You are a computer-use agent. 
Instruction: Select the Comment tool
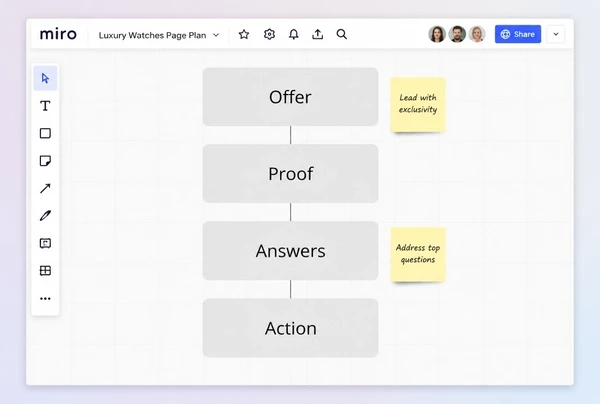click(x=45, y=243)
